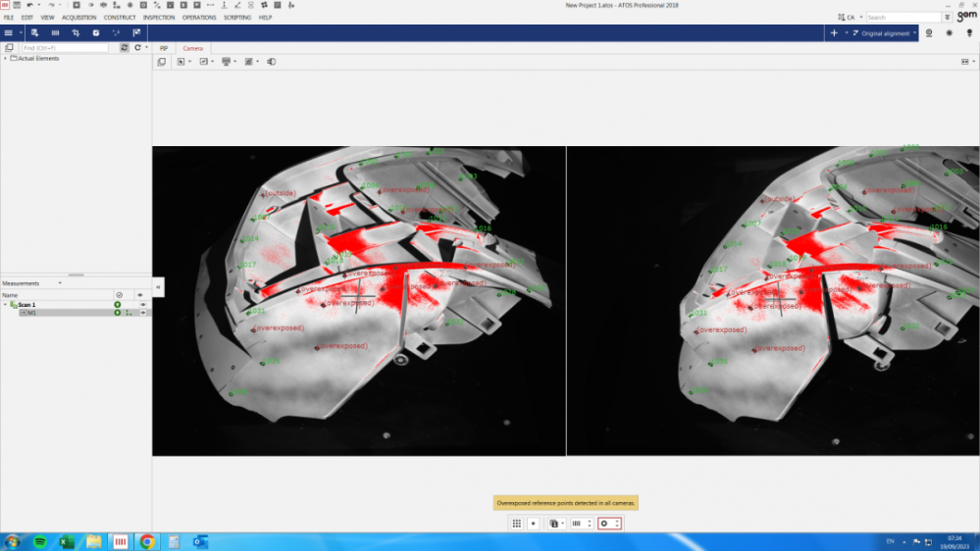
Task: Click in the Find (Ctrl+F) field
Action: (65, 48)
